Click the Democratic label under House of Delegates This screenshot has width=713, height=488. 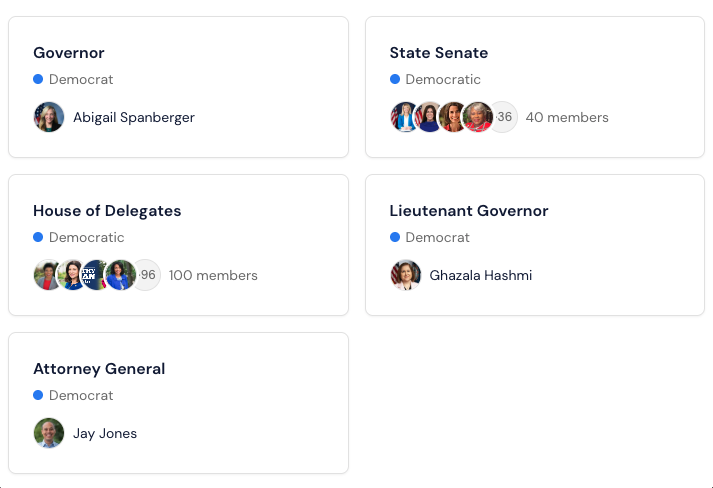[86, 237]
